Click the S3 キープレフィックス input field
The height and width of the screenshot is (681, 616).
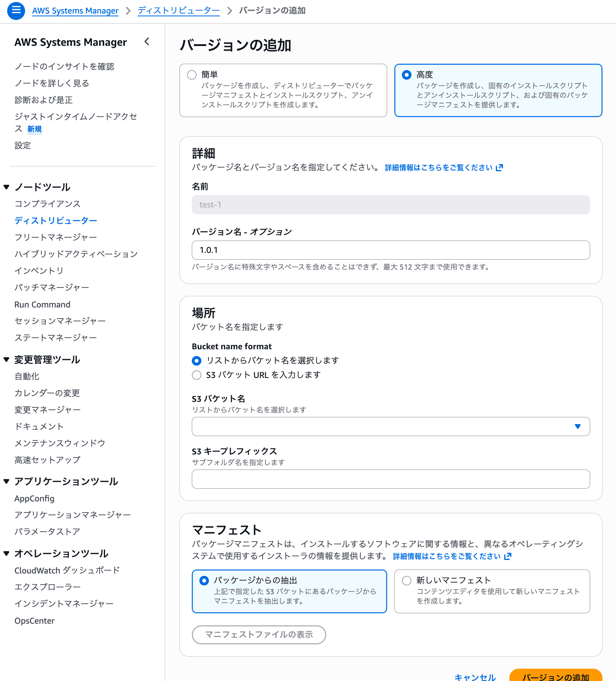pos(391,479)
